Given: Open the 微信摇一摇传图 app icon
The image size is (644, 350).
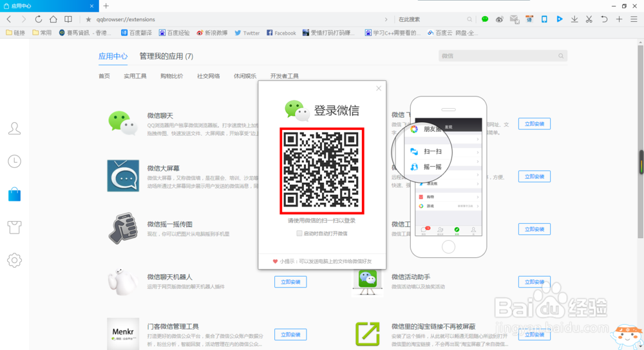Looking at the screenshot, I should pos(123,228).
